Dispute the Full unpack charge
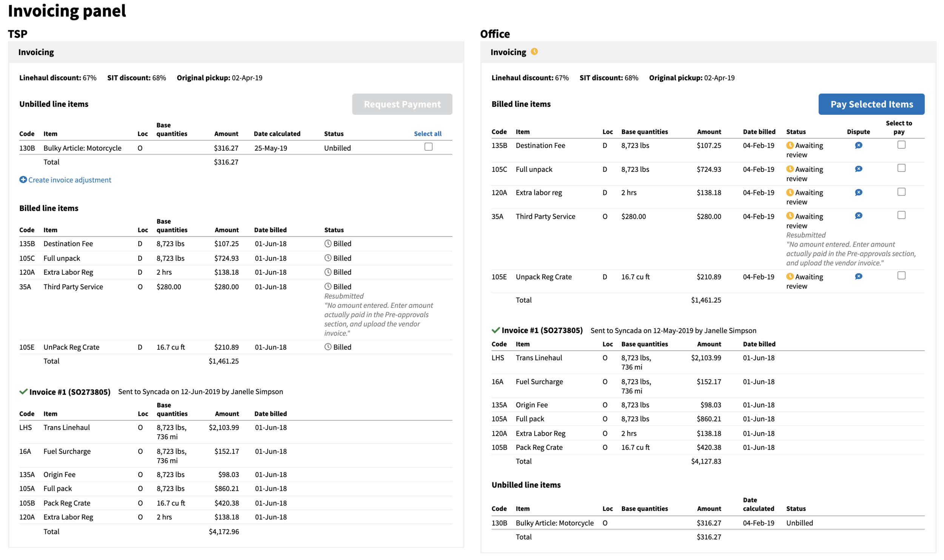Image resolution: width=944 pixels, height=560 pixels. click(859, 169)
